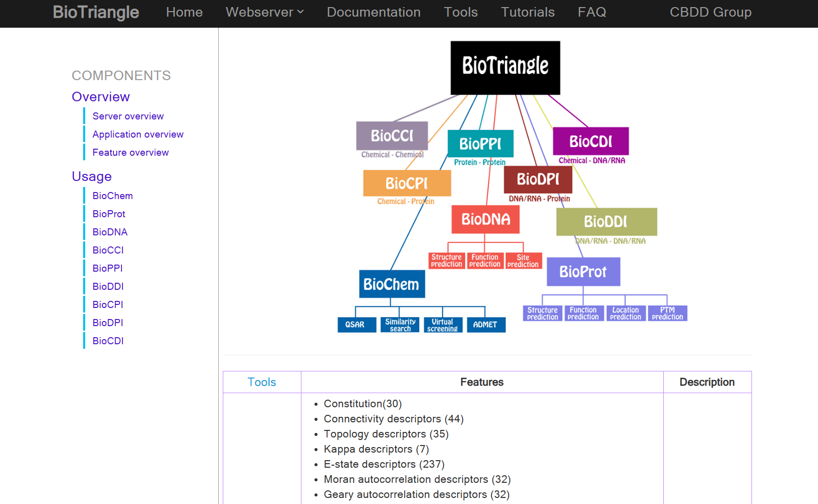Click the Protein - Protein caption

point(480,162)
